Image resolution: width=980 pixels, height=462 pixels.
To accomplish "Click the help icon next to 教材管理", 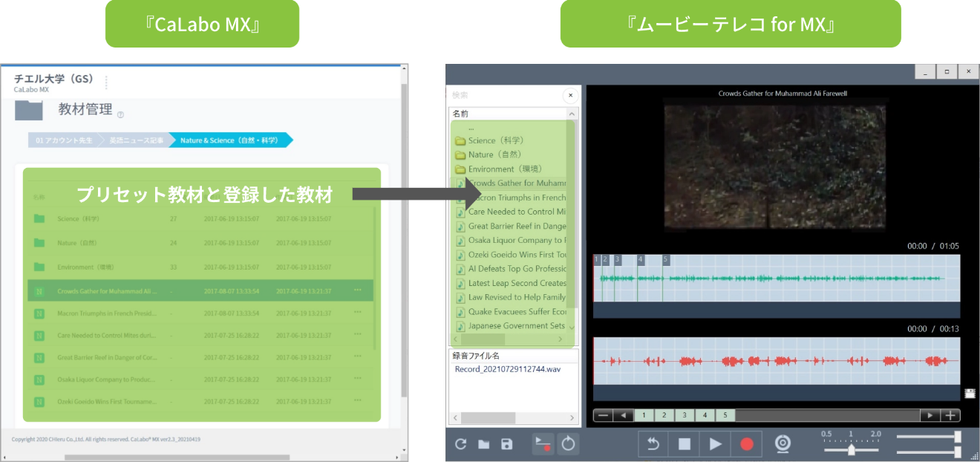I will (120, 114).
